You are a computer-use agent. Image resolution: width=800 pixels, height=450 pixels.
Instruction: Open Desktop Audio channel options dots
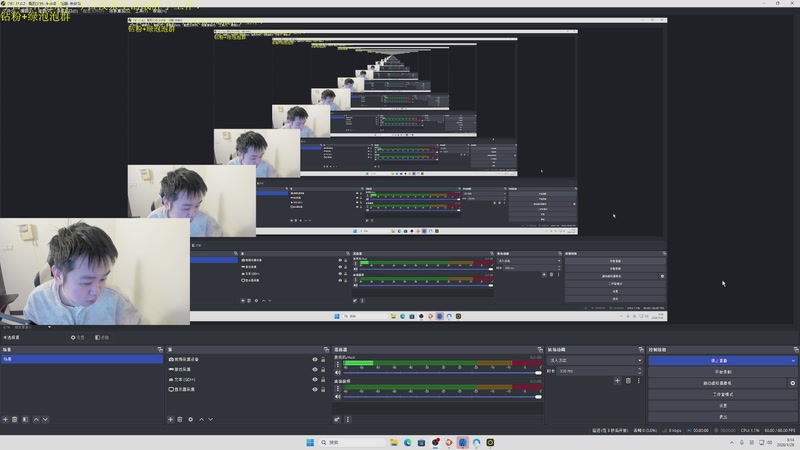(338, 388)
